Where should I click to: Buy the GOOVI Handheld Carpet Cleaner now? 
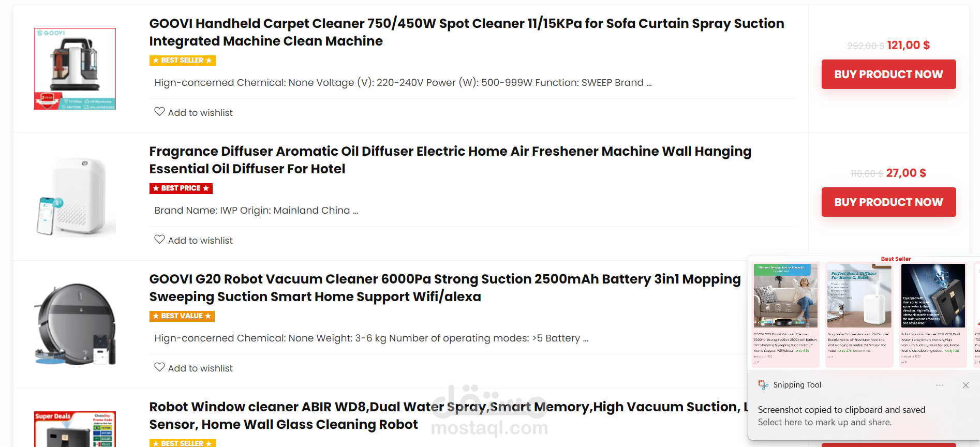coord(888,74)
